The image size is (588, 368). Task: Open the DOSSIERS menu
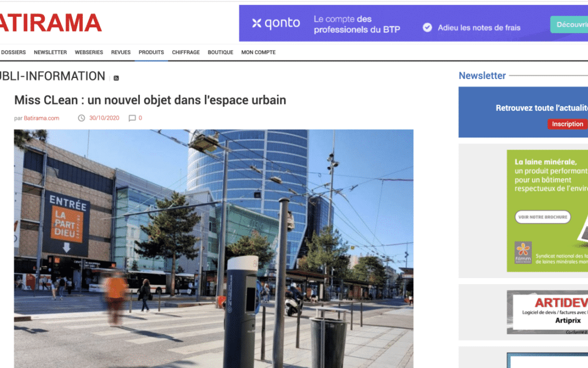(13, 52)
